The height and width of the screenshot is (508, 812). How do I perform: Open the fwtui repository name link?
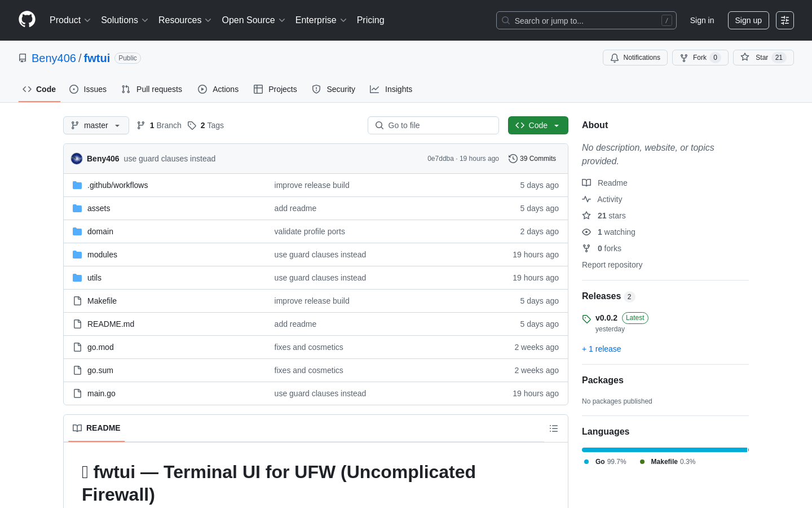[97, 58]
